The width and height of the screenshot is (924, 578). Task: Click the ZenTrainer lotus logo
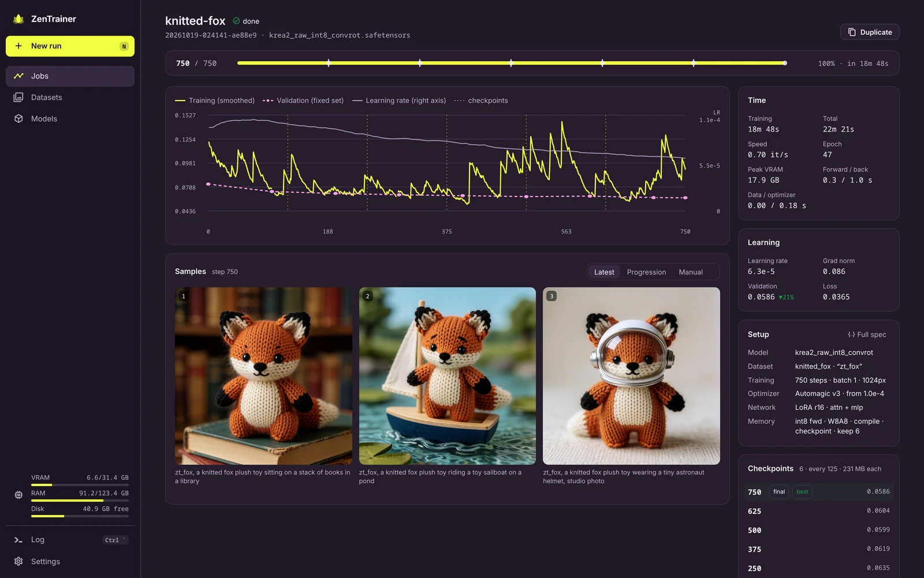(x=18, y=19)
